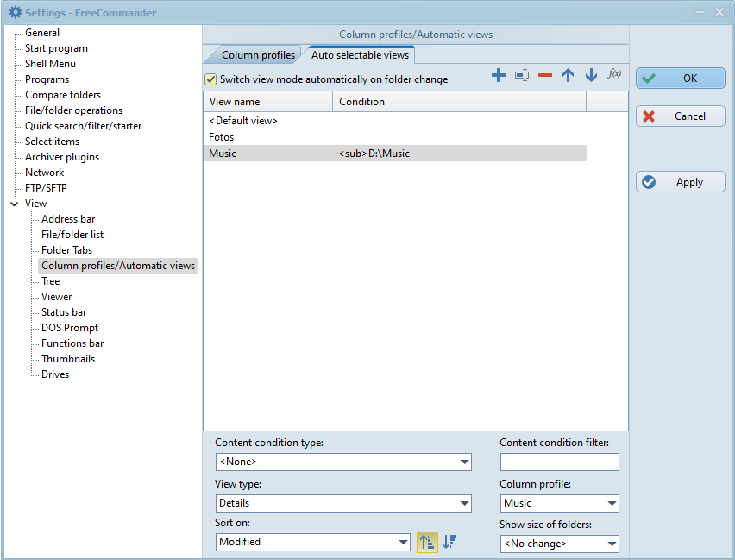Viewport: 735px width, 560px height.
Task: Select the Music view row
Action: tap(395, 154)
